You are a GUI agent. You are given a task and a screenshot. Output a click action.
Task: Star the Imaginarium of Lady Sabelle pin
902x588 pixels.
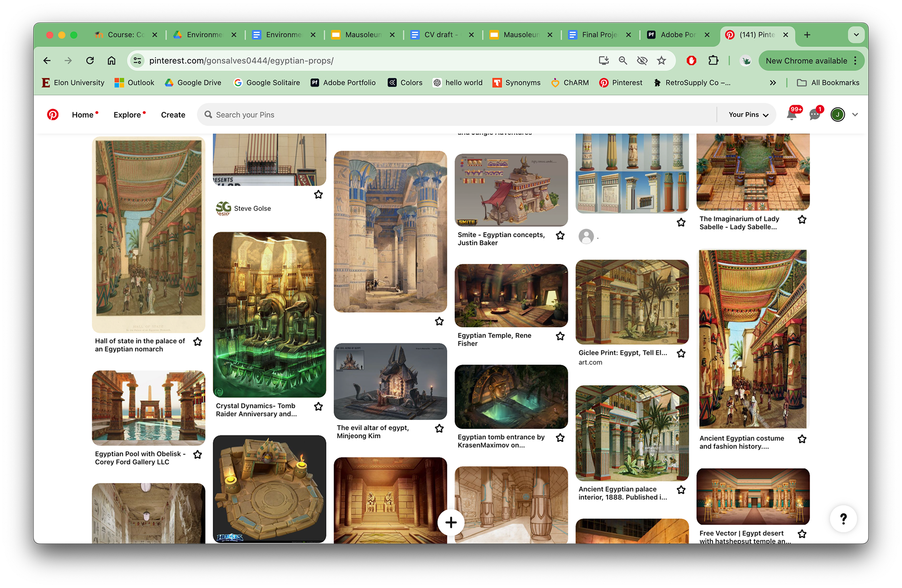tap(802, 219)
